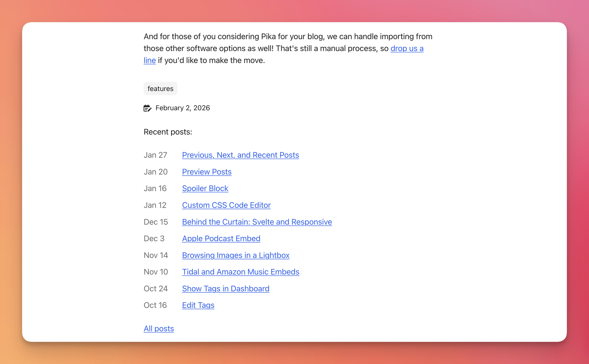The width and height of the screenshot is (589, 364).
Task: Click the Oct 16 date label
Action: point(155,305)
